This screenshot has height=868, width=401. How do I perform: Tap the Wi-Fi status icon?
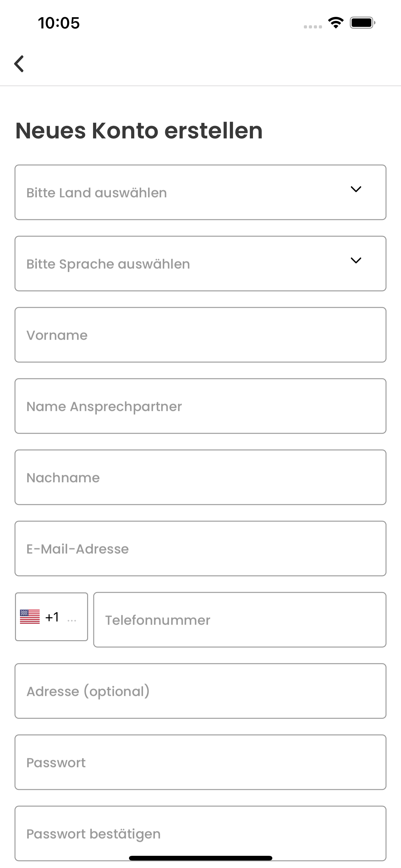[x=336, y=22]
